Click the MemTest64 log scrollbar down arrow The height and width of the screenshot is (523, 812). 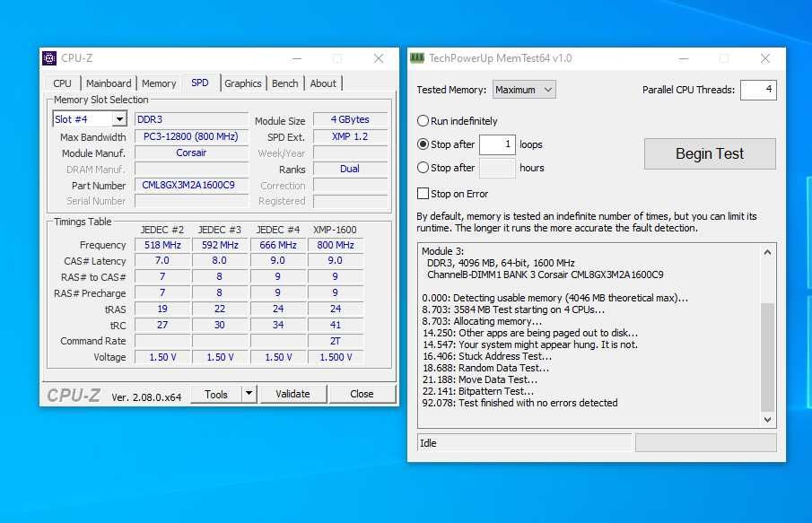point(767,420)
